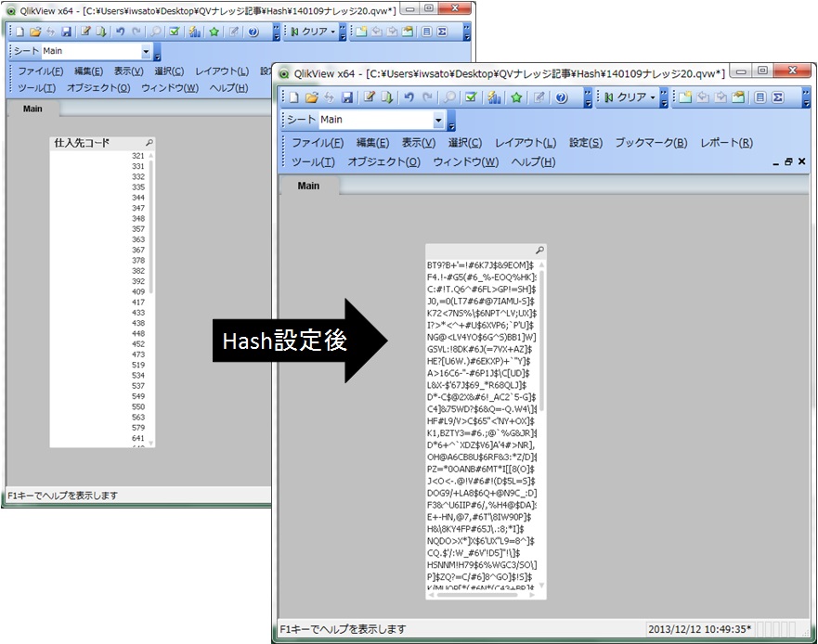Click green star bookmark icon, back window
Image resolution: width=818 pixels, height=644 pixels.
click(x=214, y=32)
